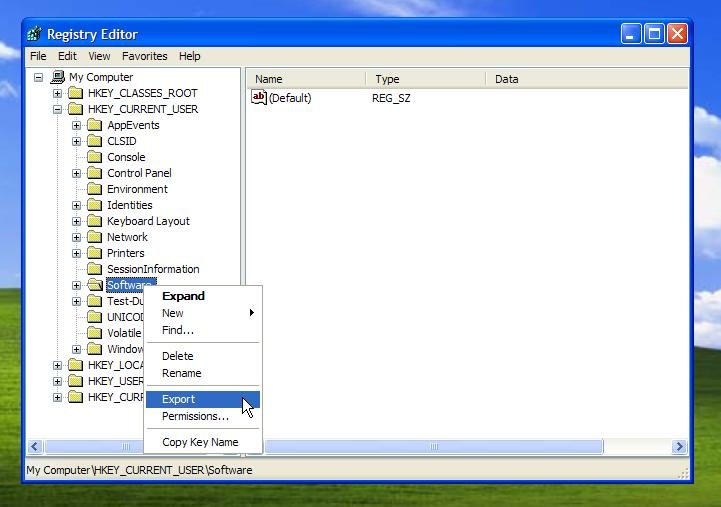721x507 pixels.
Task: Click the AppEvents folder icon
Action: pos(94,125)
